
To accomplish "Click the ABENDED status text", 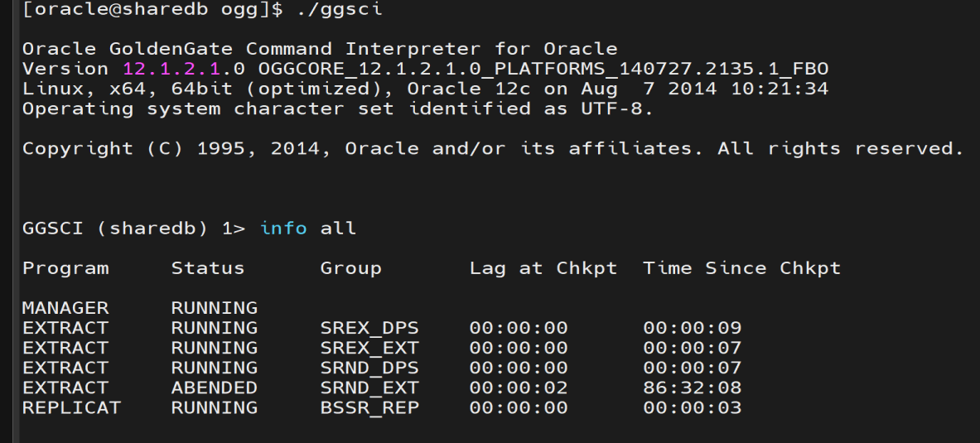I will (214, 388).
